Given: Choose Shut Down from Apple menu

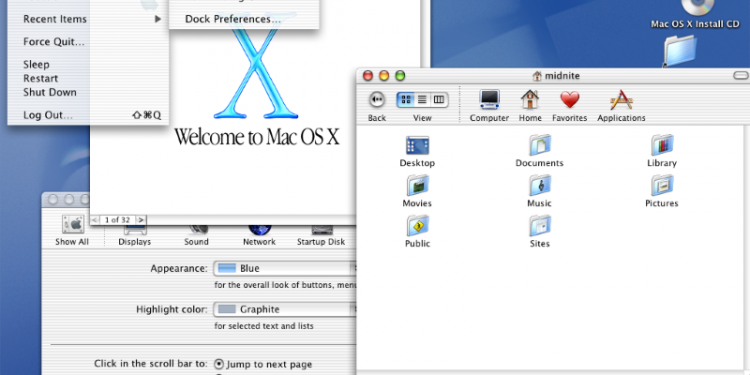Looking at the screenshot, I should [88, 92].
